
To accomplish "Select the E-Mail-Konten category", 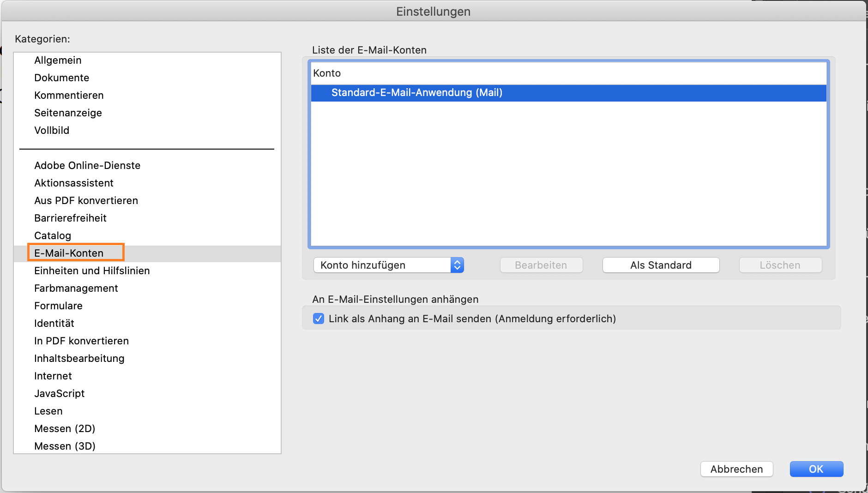I will coord(69,253).
